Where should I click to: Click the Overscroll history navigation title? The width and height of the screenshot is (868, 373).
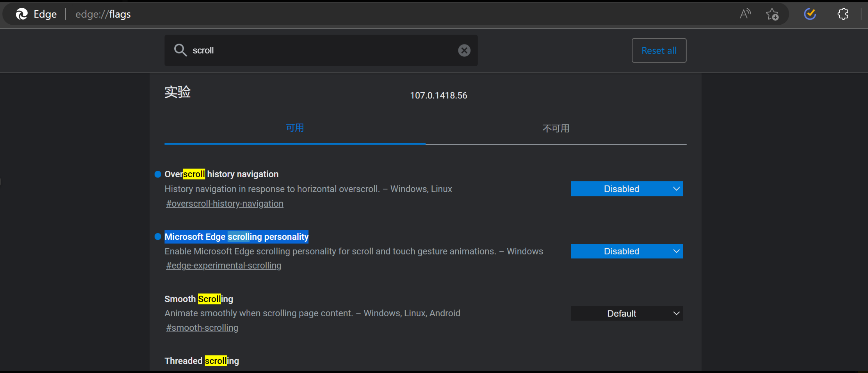[x=221, y=174]
